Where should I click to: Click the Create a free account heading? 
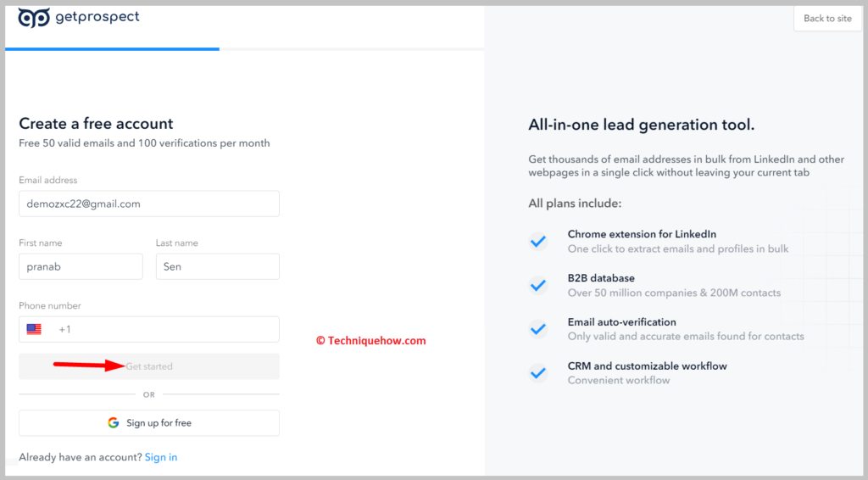pos(96,124)
